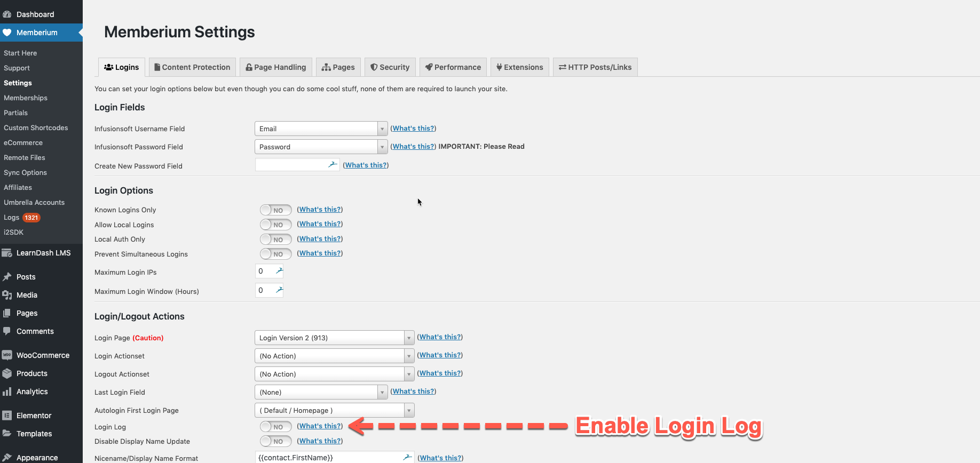Click the WooCommerce logo icon

[7, 355]
